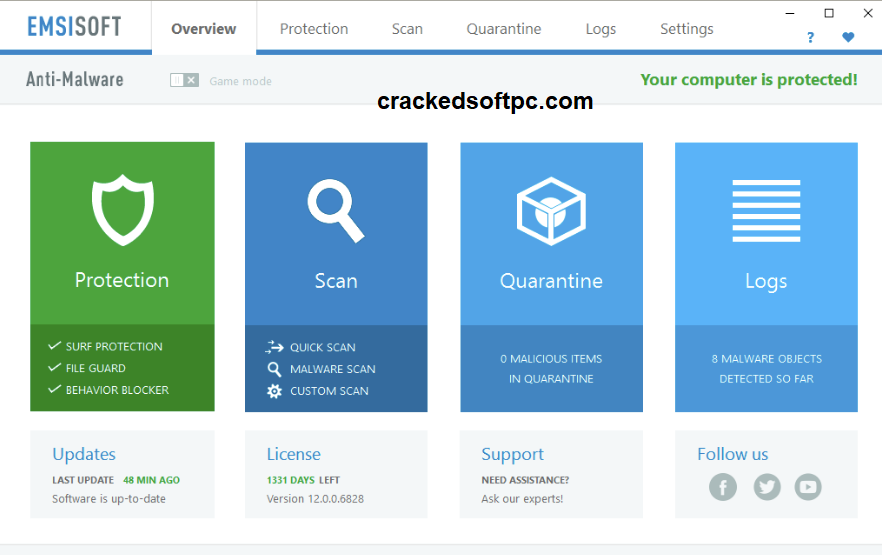Click 'Your computer is protected!' status
882x555 pixels.
coord(749,80)
